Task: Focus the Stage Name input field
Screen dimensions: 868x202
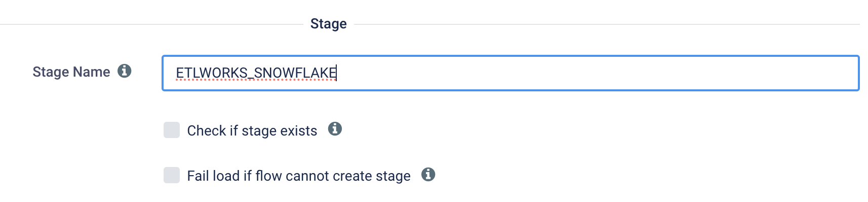Action: pyautogui.click(x=510, y=73)
